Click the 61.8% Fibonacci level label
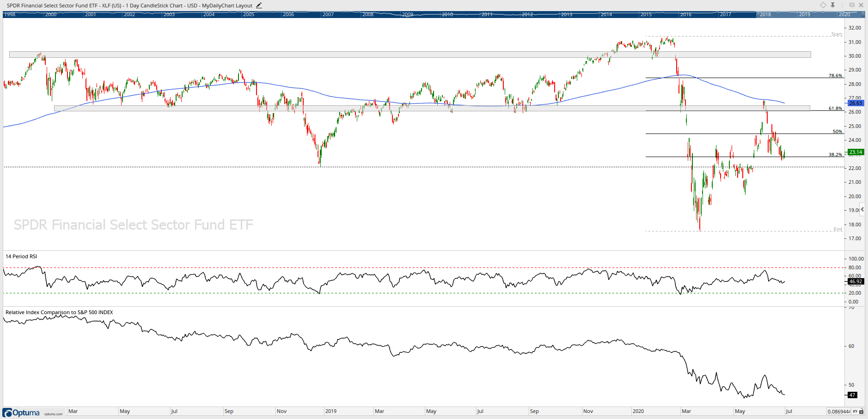 pyautogui.click(x=835, y=108)
